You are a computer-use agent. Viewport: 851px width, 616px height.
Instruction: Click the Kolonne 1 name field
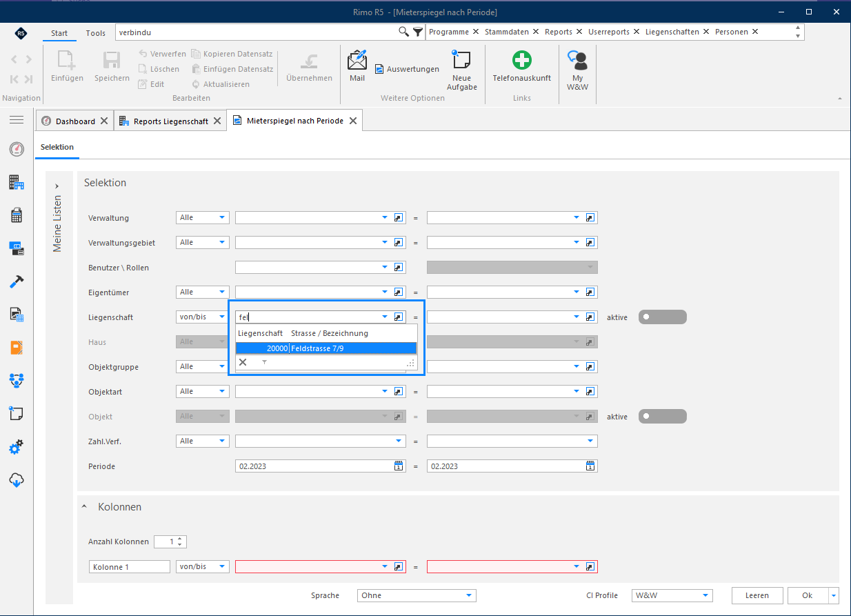[130, 566]
